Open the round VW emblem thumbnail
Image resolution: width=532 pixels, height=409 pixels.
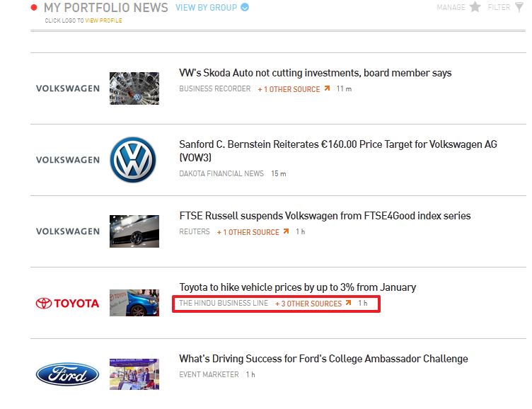[133, 160]
